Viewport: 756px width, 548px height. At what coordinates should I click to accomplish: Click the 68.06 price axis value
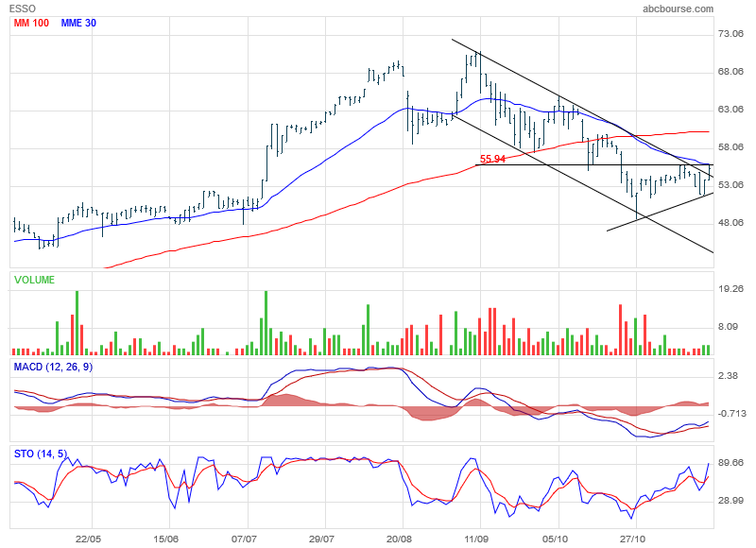click(x=730, y=71)
